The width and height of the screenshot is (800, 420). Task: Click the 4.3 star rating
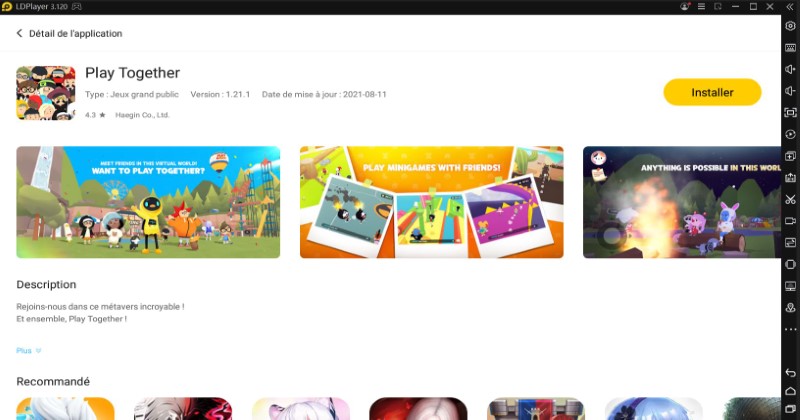coord(95,115)
